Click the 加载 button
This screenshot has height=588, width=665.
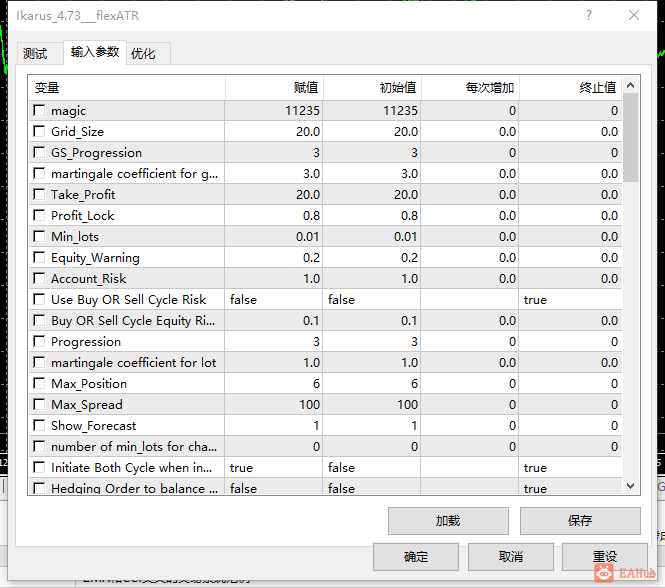(448, 521)
